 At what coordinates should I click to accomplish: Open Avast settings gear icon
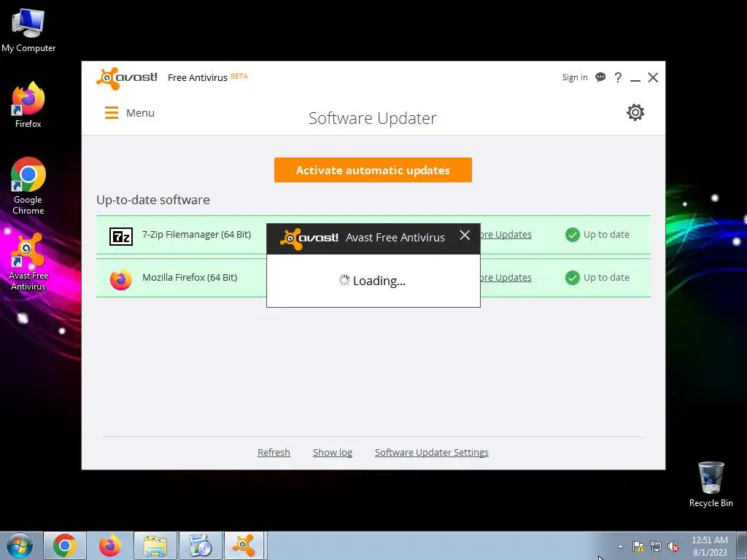(x=635, y=112)
